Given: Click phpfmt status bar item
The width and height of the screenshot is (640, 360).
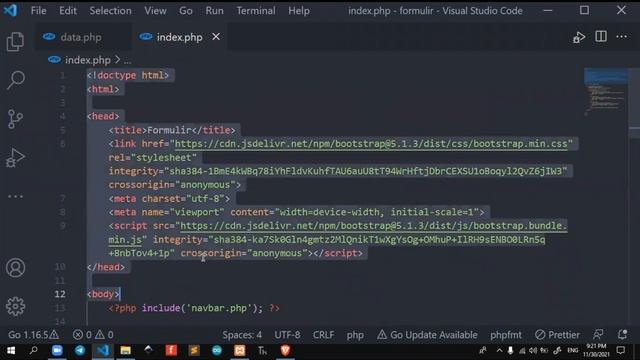Looking at the screenshot, I should point(506,335).
